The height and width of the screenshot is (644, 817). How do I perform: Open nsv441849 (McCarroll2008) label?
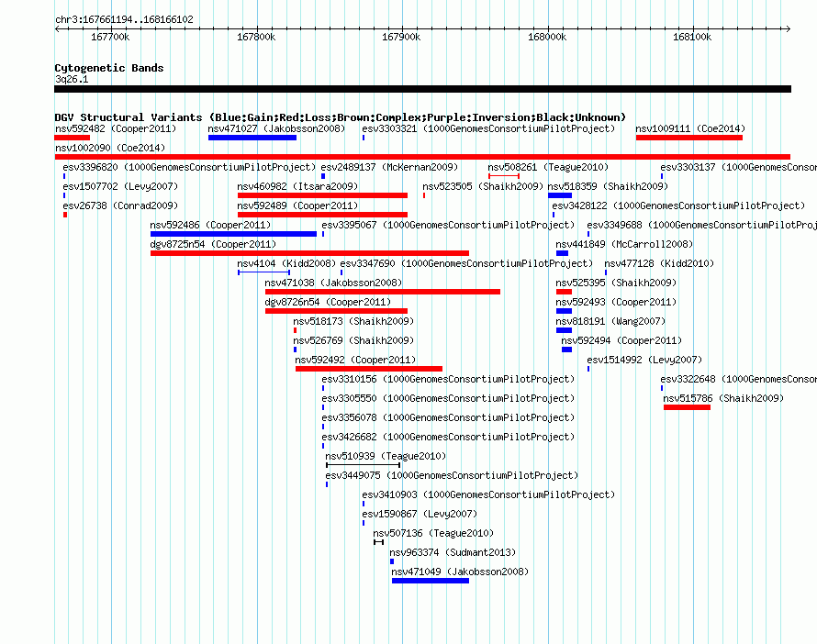tap(624, 244)
